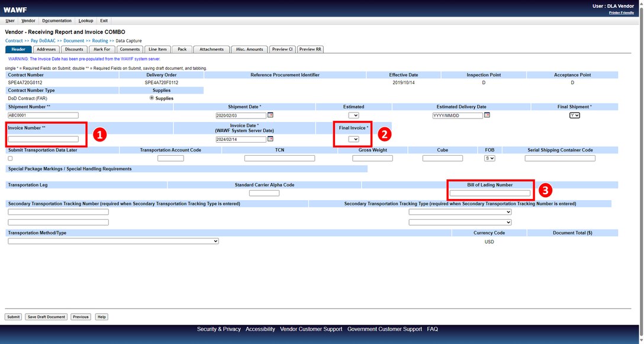Click the Invoice Number input field
The width and height of the screenshot is (644, 344).
43,139
